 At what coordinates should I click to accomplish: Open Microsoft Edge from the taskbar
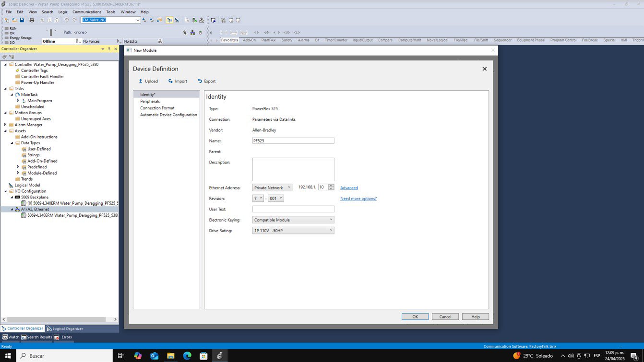click(x=187, y=356)
